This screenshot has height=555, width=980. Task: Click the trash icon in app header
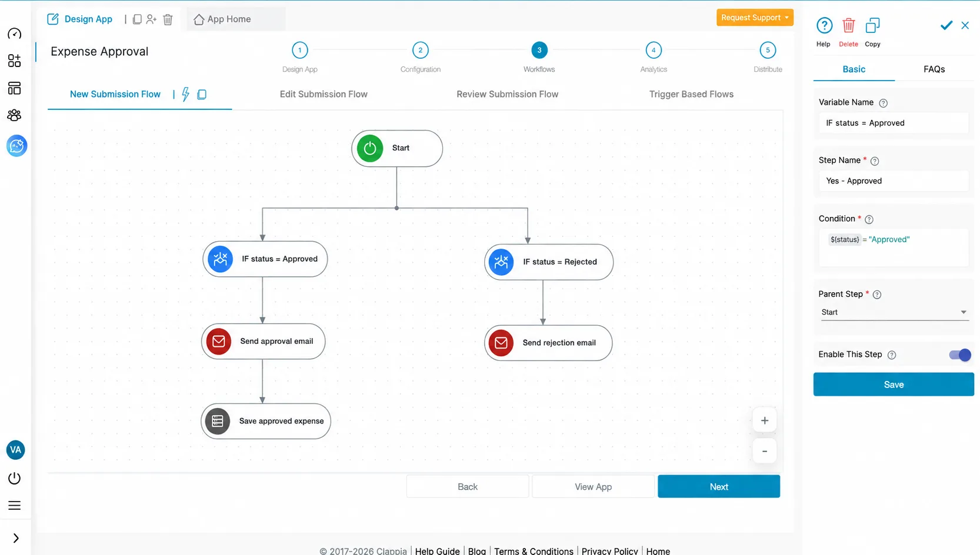(168, 19)
